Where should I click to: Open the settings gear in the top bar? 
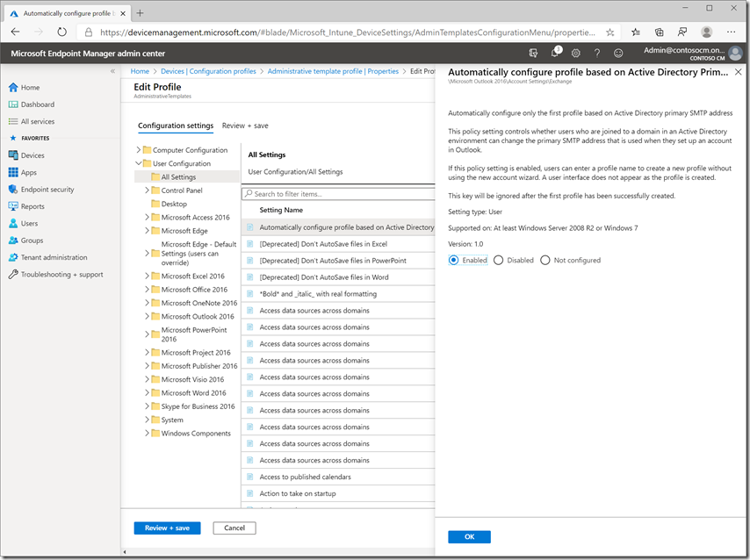[x=575, y=53]
